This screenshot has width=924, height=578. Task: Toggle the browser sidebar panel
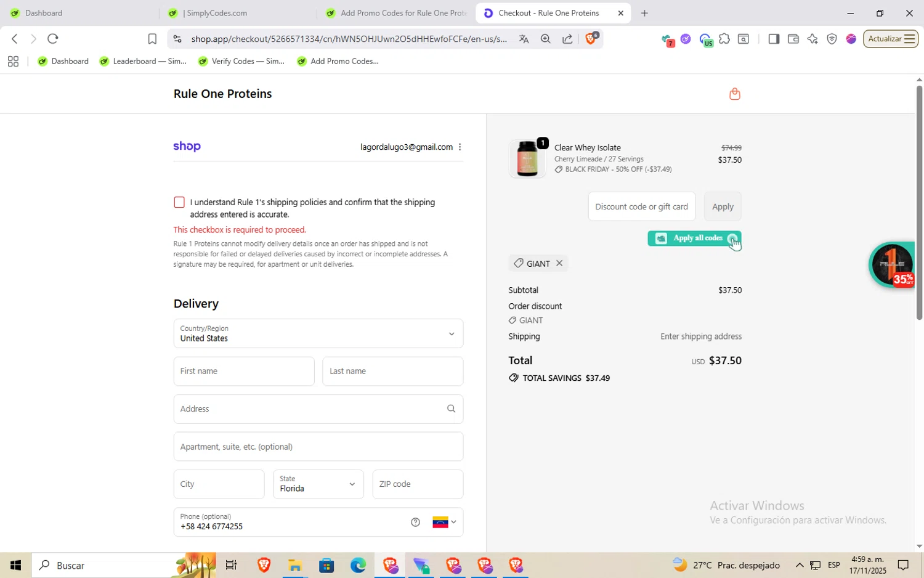774,39
